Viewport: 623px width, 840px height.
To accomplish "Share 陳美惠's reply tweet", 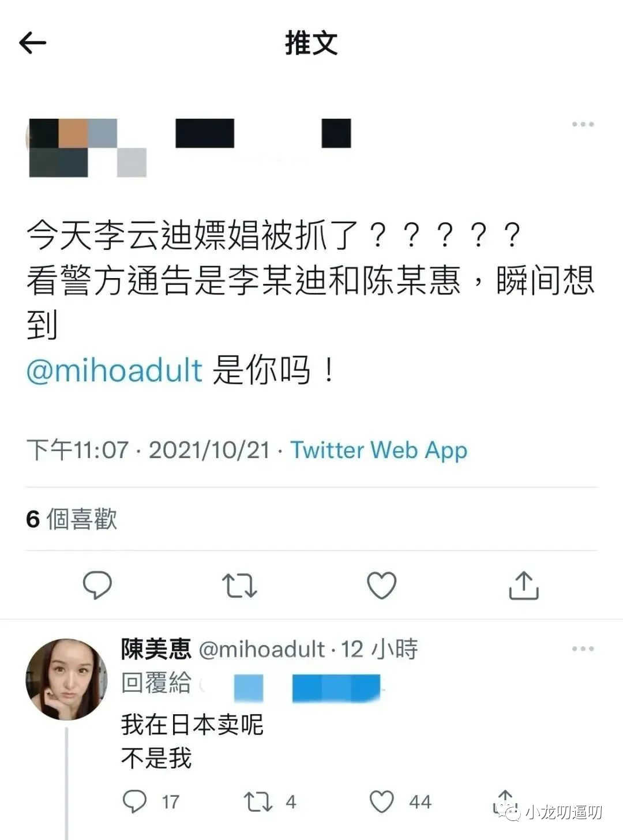I will [505, 801].
